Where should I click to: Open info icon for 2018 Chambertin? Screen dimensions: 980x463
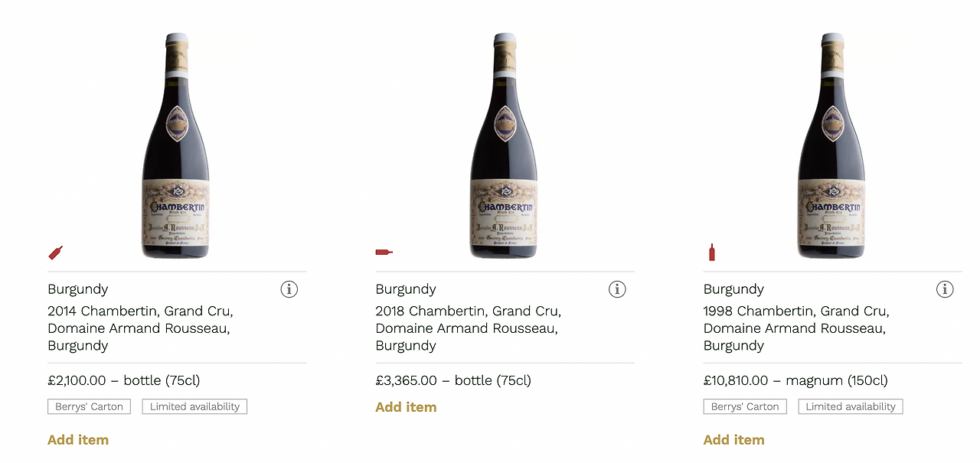click(617, 289)
